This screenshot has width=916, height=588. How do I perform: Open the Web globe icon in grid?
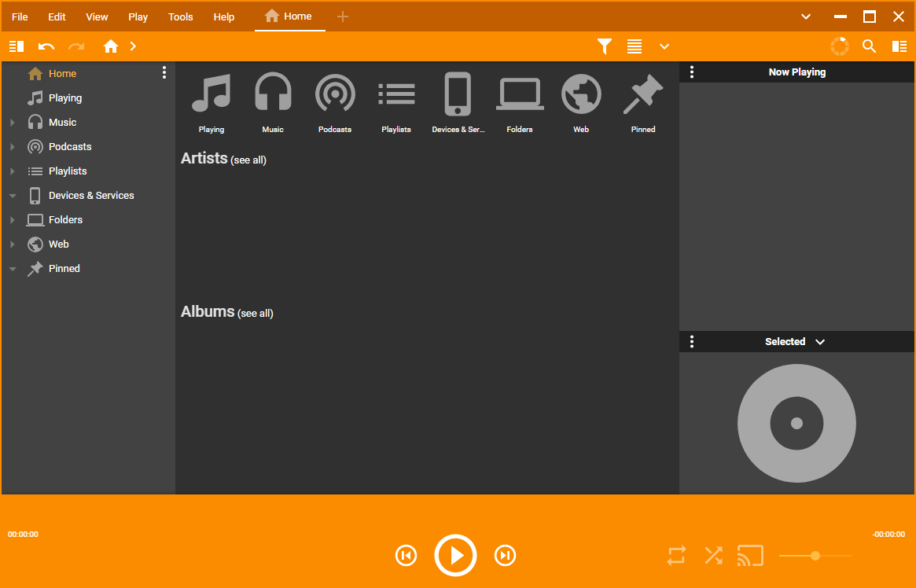(x=581, y=94)
